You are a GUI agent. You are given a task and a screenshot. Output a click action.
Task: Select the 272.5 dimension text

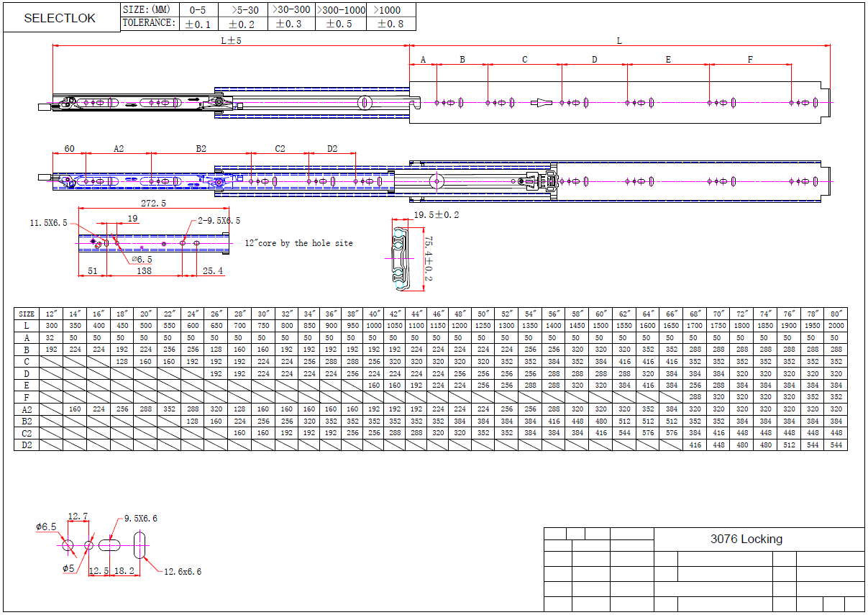152,204
